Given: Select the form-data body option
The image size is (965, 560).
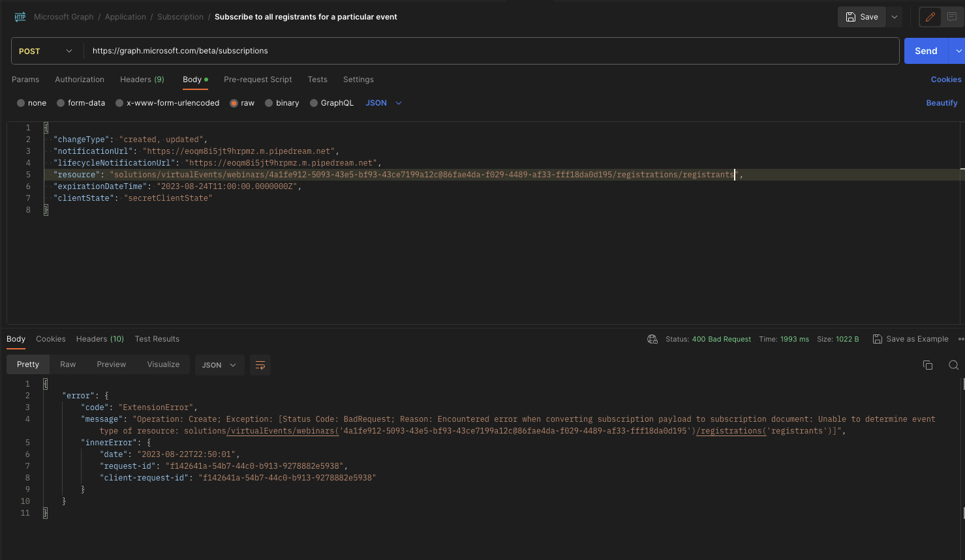Looking at the screenshot, I should tap(61, 103).
